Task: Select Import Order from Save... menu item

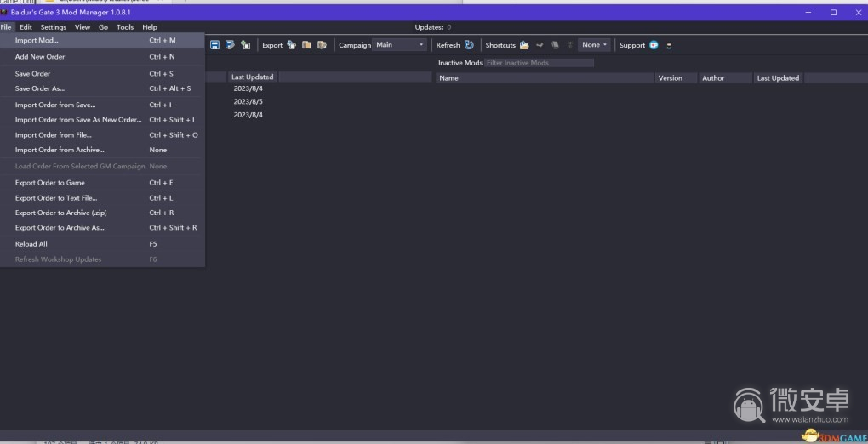Action: [x=55, y=105]
